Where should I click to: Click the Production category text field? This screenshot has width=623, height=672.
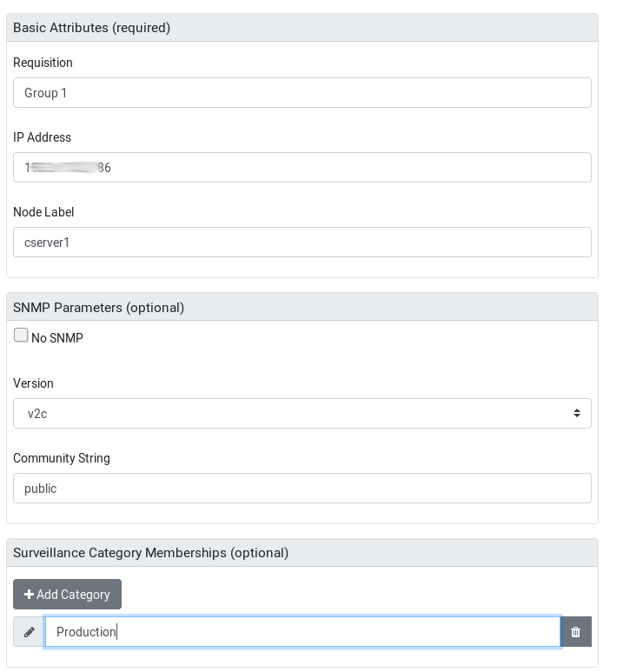(302, 632)
